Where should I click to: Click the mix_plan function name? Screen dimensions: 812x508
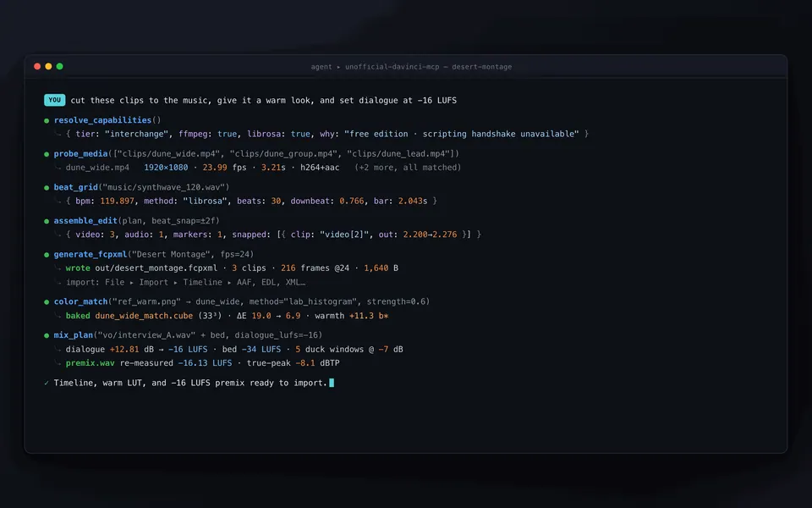[x=73, y=335]
